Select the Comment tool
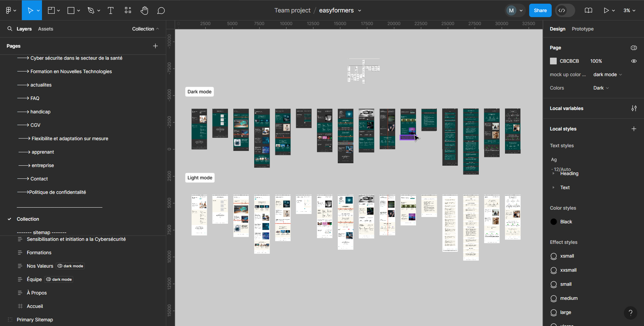Image resolution: width=644 pixels, height=326 pixels. [x=161, y=10]
